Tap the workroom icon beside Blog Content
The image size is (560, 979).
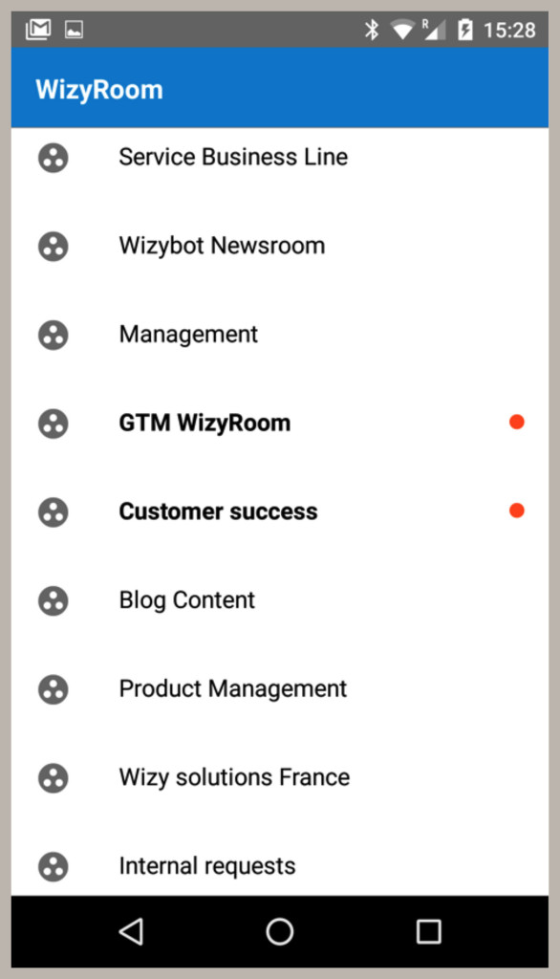tap(54, 600)
